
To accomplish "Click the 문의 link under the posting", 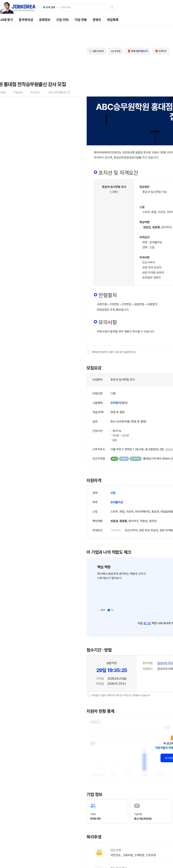I will 126,352.
